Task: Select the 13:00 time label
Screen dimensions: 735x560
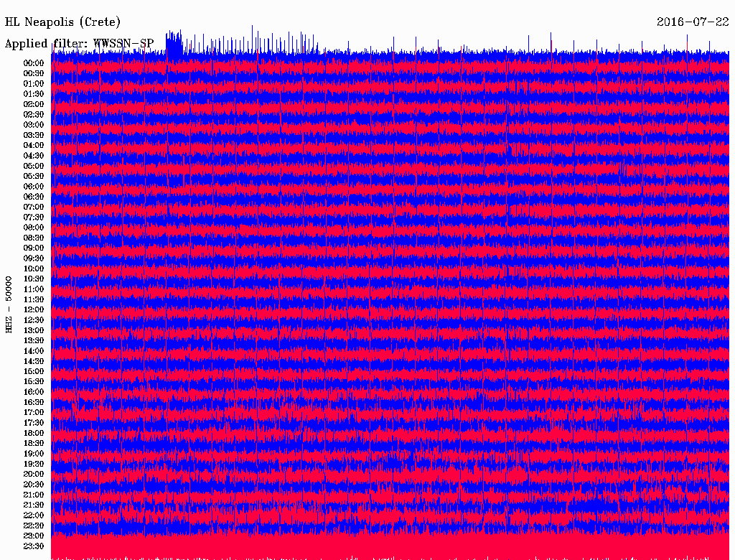Action: click(x=34, y=330)
